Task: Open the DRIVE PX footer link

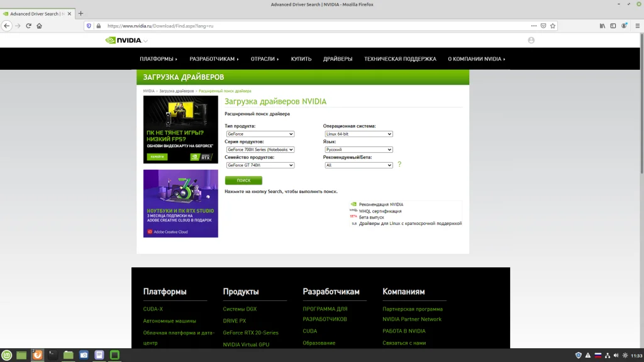Action: [x=235, y=321]
